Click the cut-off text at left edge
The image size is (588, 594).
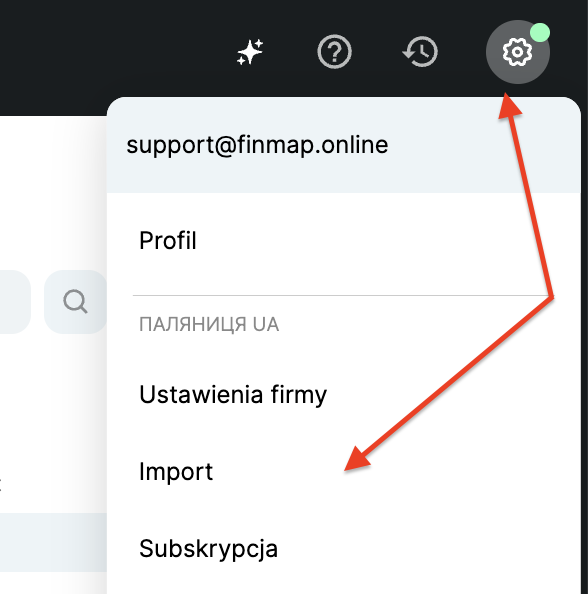point(1,484)
